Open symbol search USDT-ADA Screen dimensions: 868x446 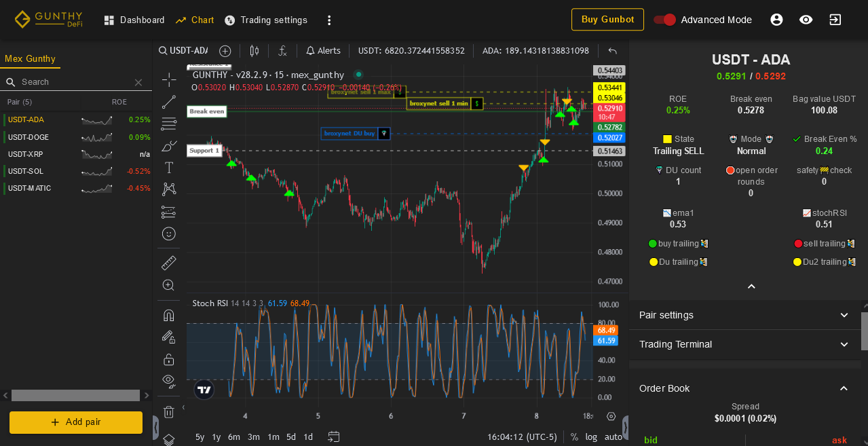click(x=183, y=51)
